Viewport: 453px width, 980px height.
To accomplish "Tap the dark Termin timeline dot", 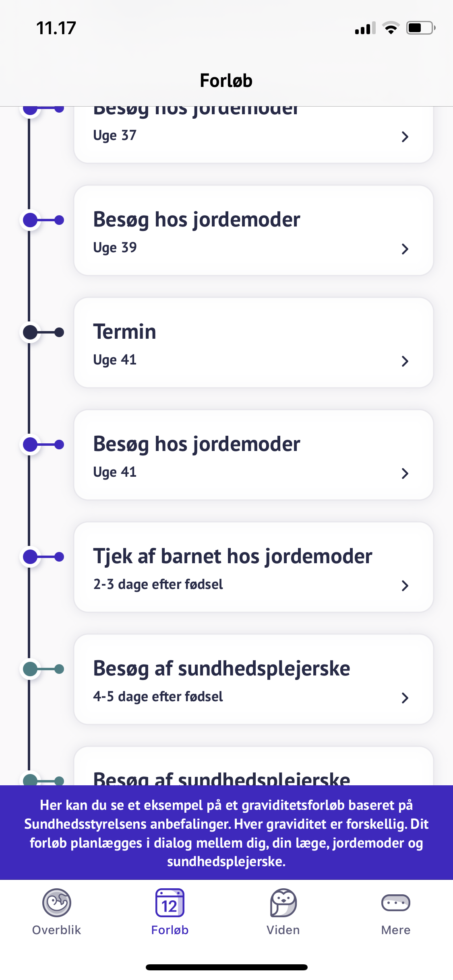I will coord(30,332).
